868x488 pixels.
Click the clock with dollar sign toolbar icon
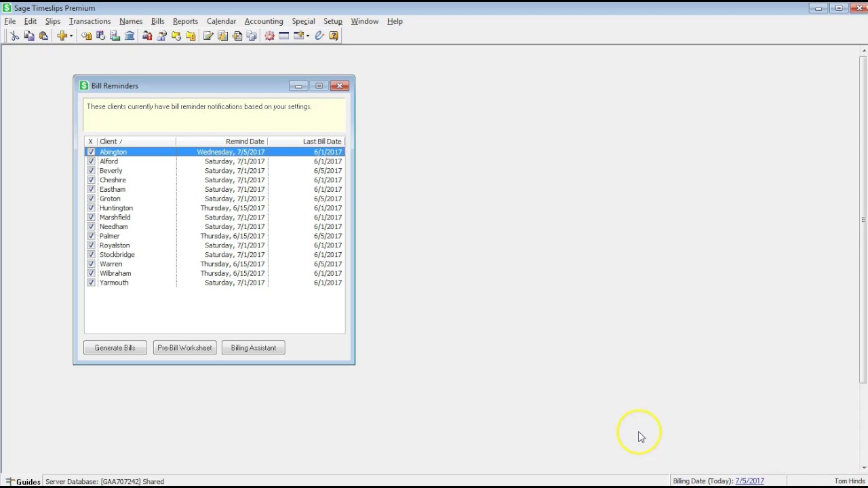(x=86, y=36)
